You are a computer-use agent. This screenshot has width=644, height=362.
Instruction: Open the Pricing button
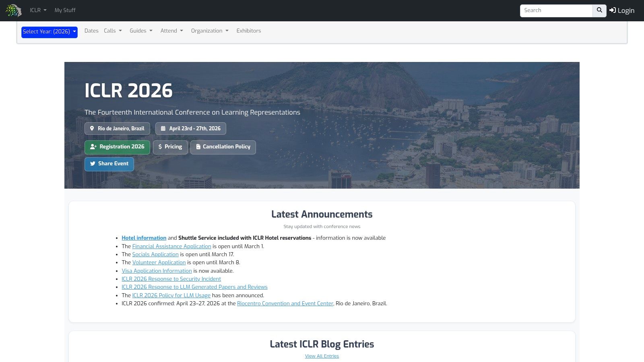(x=170, y=147)
